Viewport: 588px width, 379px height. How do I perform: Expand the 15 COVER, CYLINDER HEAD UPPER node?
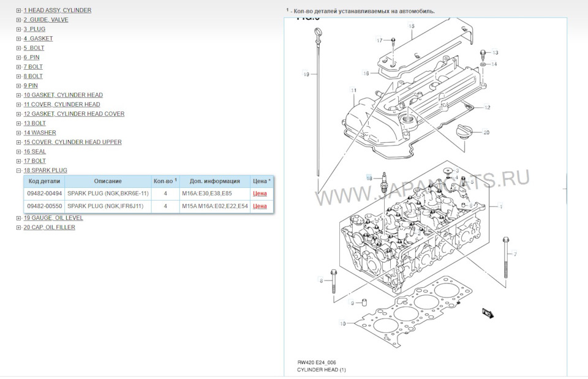pyautogui.click(x=18, y=143)
